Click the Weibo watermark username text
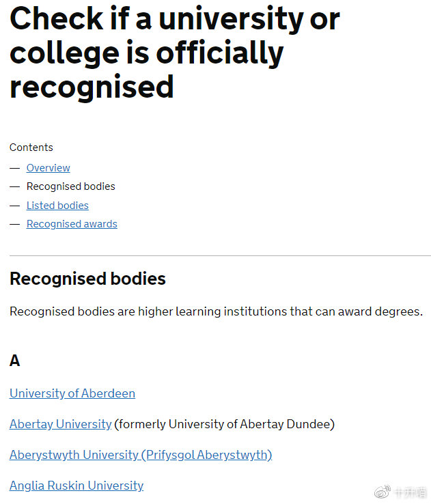 tap(410, 492)
